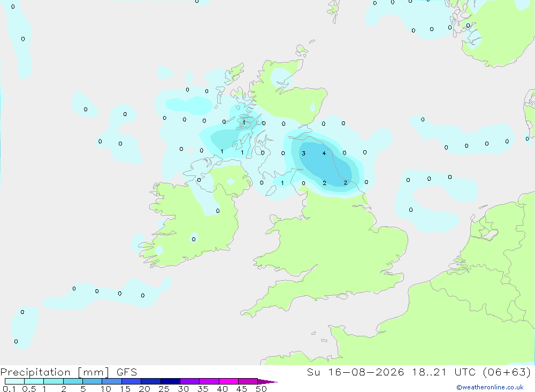This screenshot has width=535, height=392.
Task: Click the '[mm]' unit label
Action: pyautogui.click(x=93, y=372)
